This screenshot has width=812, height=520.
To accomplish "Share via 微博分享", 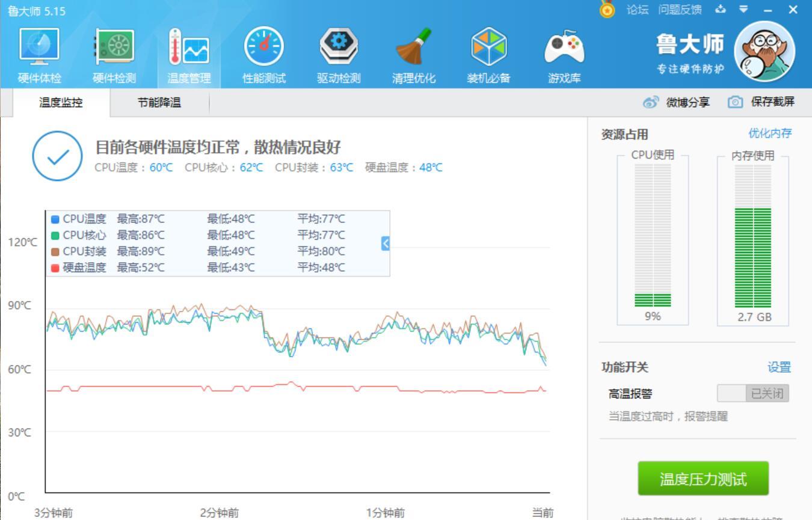I will 676,102.
